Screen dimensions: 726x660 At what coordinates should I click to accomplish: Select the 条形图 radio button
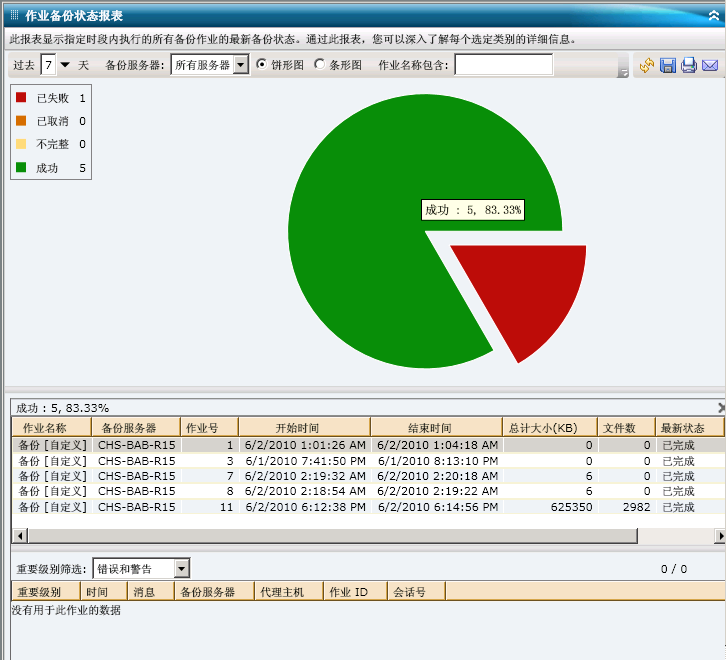(x=320, y=65)
